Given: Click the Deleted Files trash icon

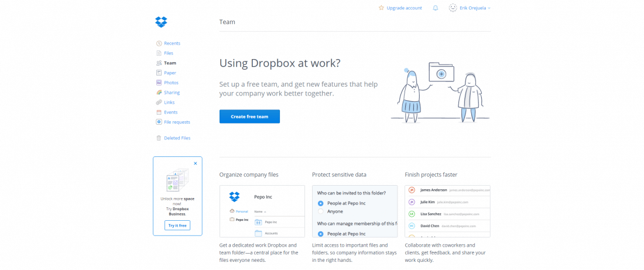Looking at the screenshot, I should (x=159, y=138).
